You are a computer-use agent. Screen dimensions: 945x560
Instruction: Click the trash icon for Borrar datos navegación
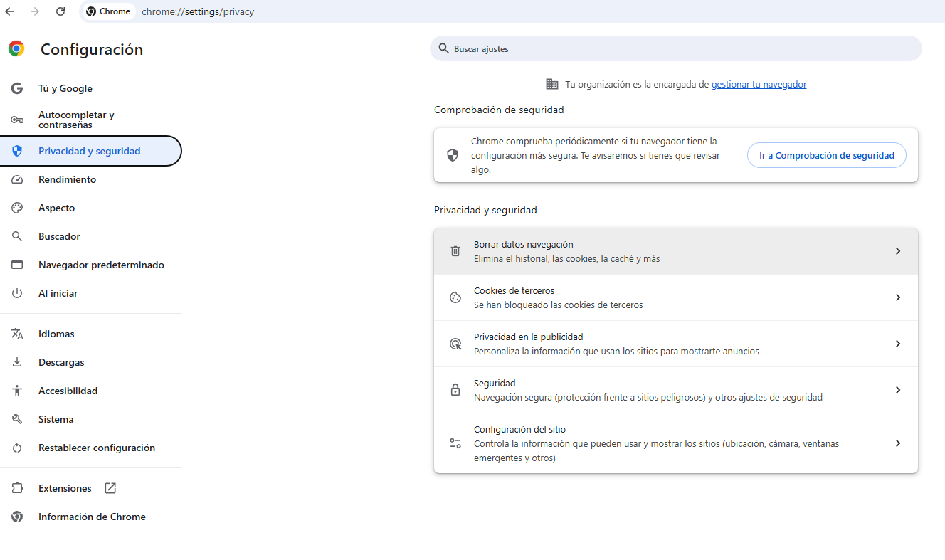point(455,251)
